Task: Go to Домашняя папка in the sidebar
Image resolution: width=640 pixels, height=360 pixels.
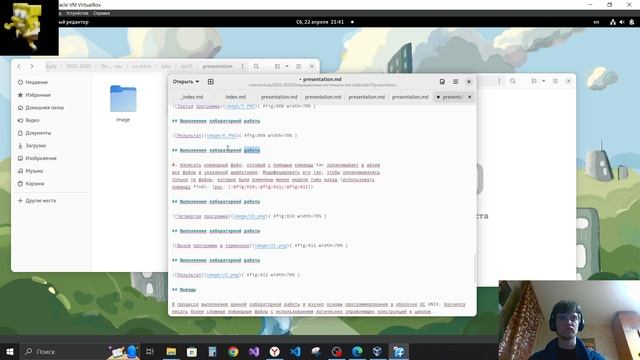Action: (41, 107)
